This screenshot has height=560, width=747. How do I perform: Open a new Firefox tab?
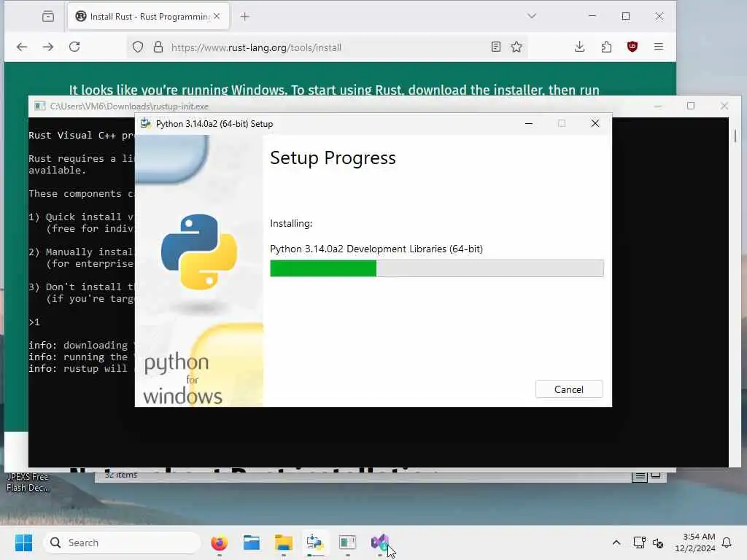(245, 17)
